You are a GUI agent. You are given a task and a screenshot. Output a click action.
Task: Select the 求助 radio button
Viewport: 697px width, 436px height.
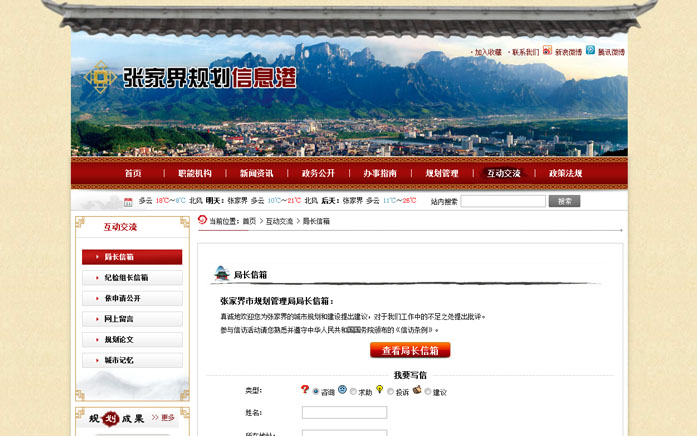[353, 392]
